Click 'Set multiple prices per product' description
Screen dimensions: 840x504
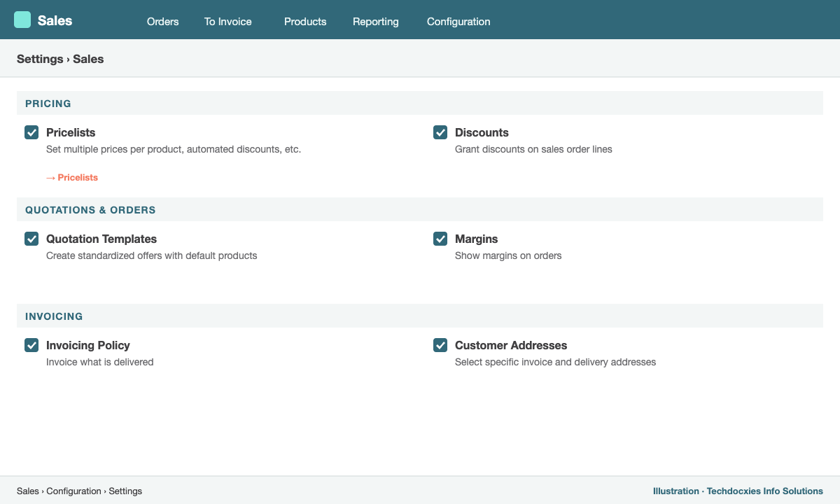(x=174, y=149)
